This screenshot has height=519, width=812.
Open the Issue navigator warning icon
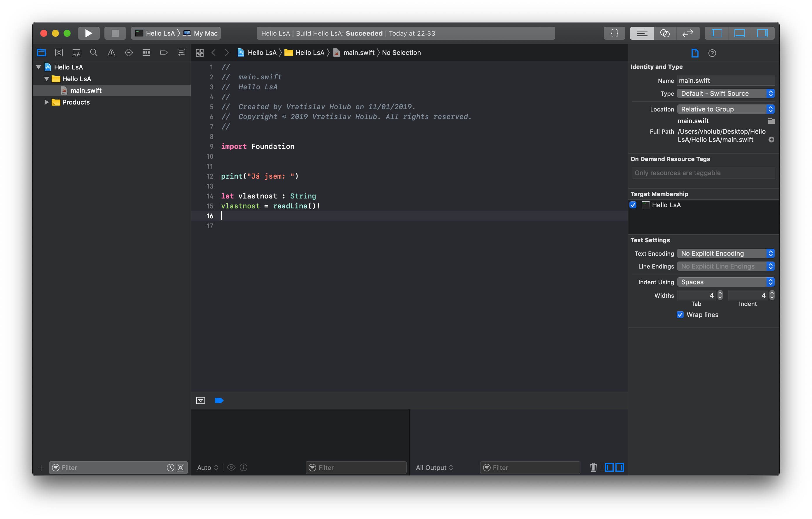111,53
